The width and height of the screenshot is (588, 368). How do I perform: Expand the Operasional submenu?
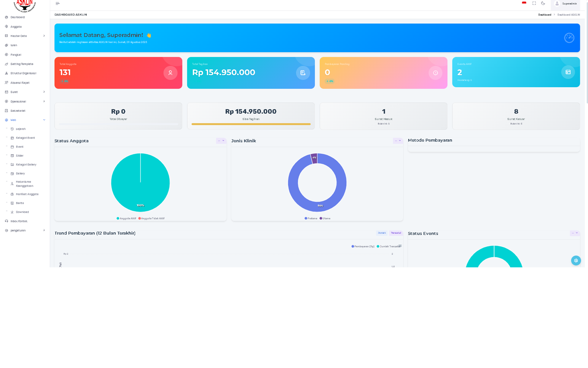point(25,101)
